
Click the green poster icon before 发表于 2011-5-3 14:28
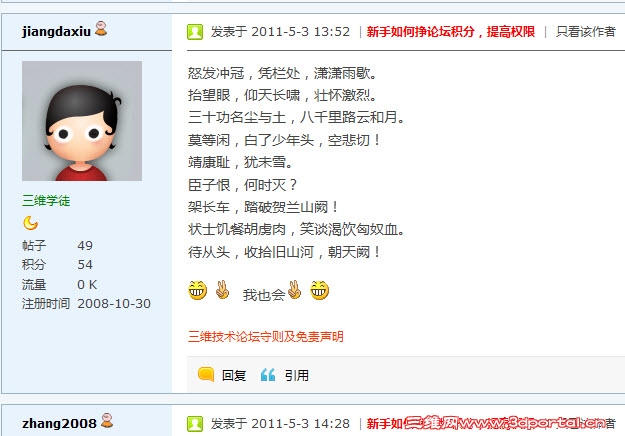tap(195, 424)
